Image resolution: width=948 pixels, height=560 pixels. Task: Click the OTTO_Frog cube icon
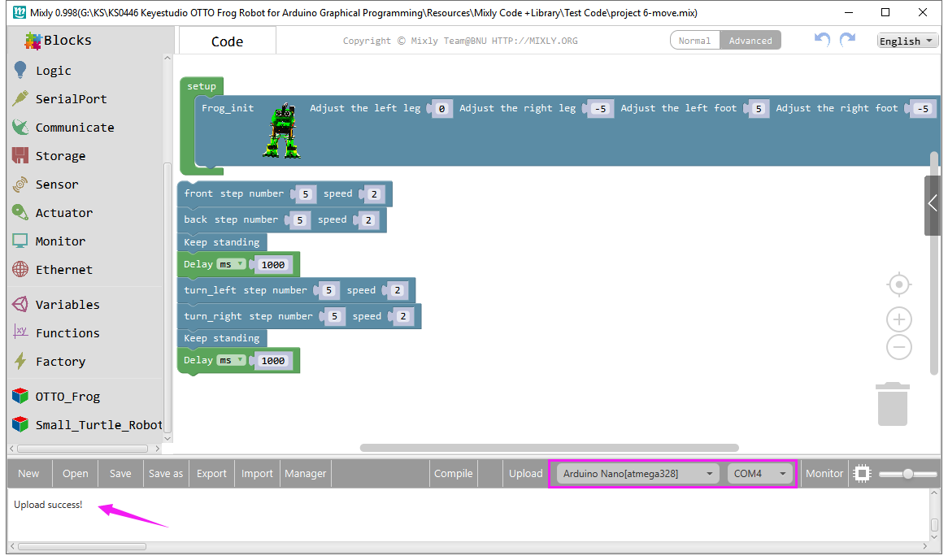[20, 396]
